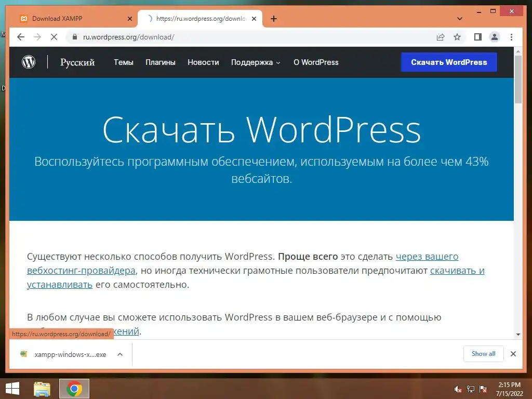Click the padlock site info icon
This screenshot has width=532, height=399.
75,37
